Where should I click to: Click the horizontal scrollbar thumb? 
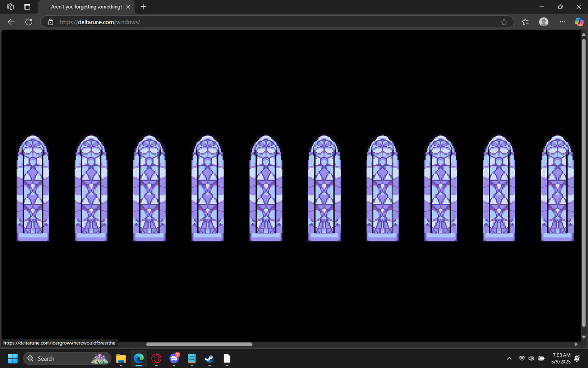[x=199, y=344]
